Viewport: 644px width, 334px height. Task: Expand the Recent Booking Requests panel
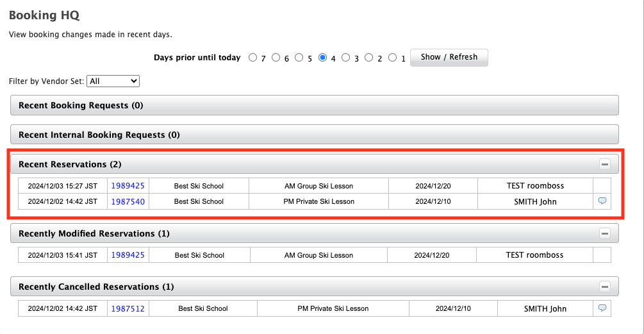314,105
